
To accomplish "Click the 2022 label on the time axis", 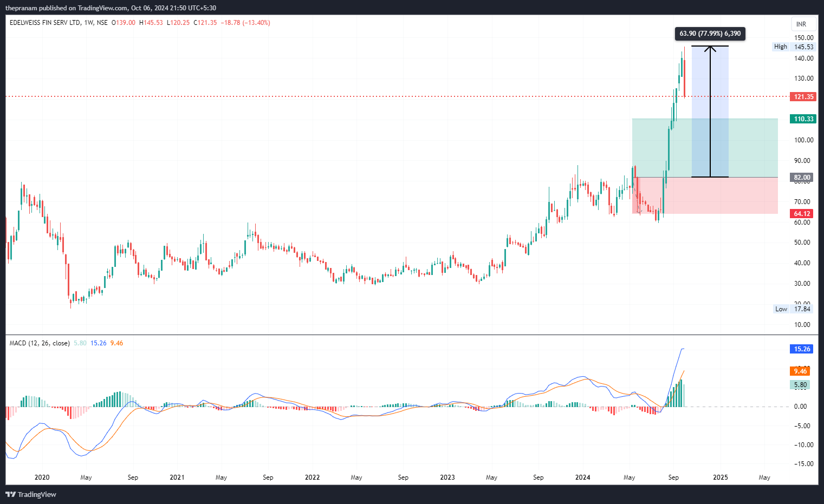I will [x=313, y=477].
